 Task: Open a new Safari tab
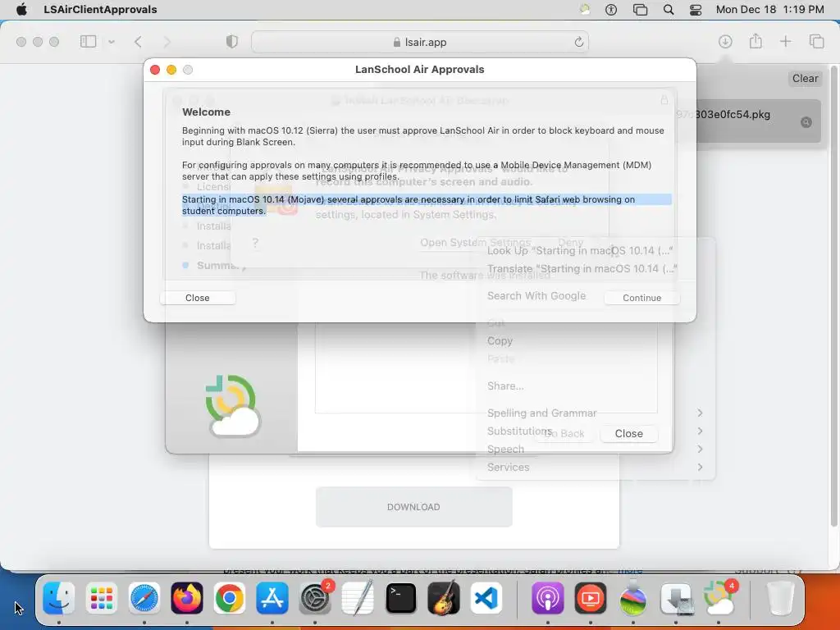785,41
